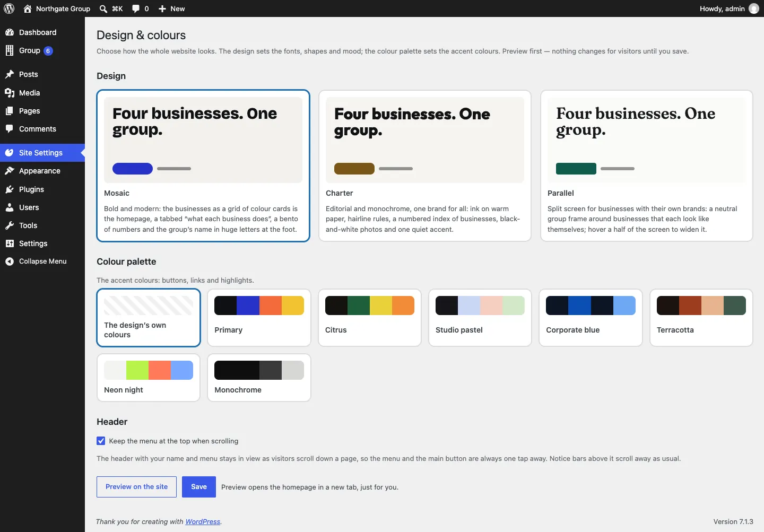Open the Site Settings menu item

click(42, 153)
